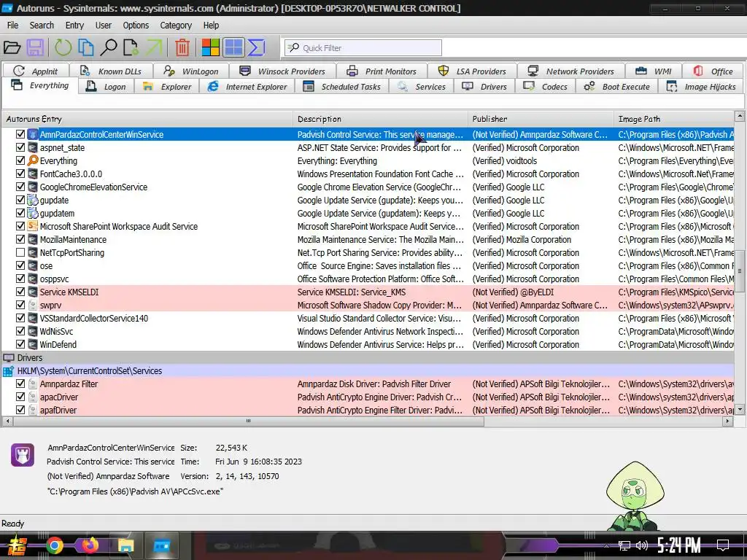Screen dimensions: 747x560
Task: Switch to the Drivers tab
Action: [485, 87]
